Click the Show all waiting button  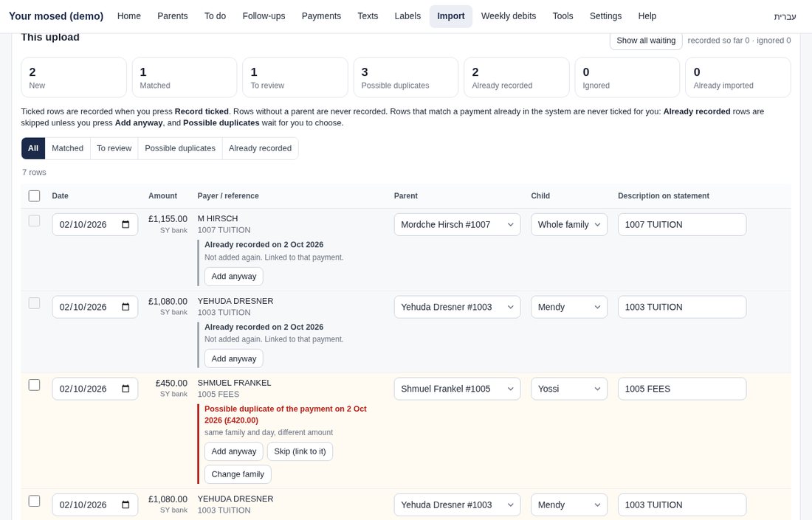(x=646, y=41)
